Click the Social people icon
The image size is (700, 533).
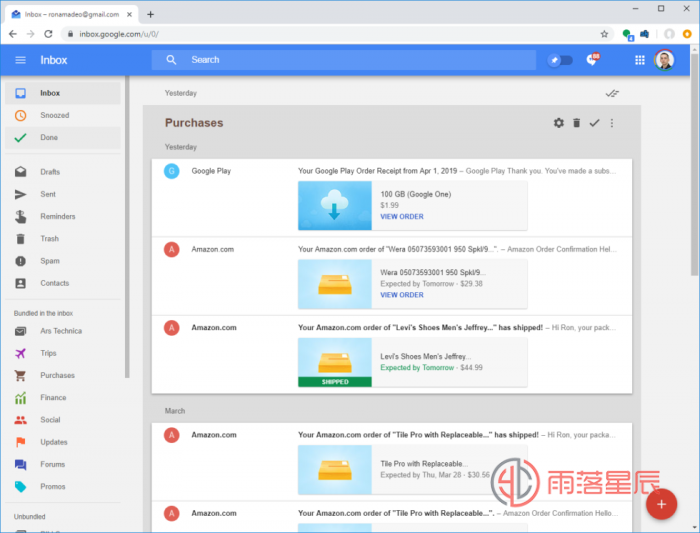point(21,420)
